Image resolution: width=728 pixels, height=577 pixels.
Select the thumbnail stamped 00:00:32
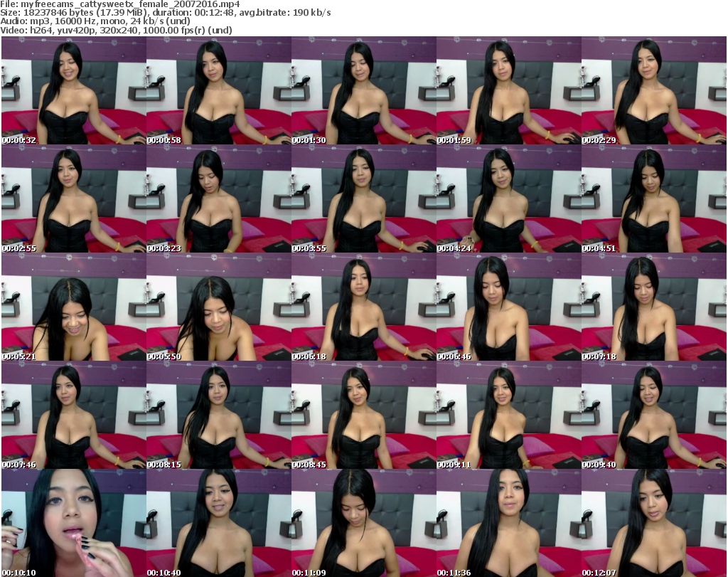pyautogui.click(x=74, y=90)
